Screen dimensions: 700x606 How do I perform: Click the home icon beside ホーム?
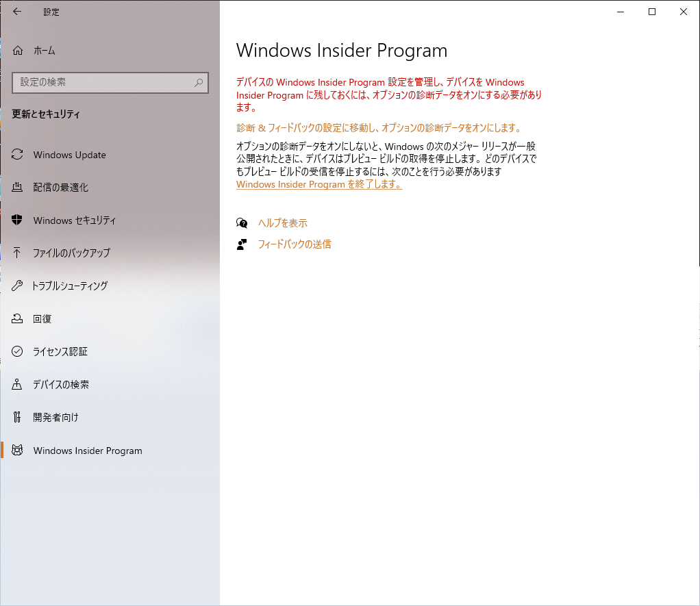(x=17, y=51)
